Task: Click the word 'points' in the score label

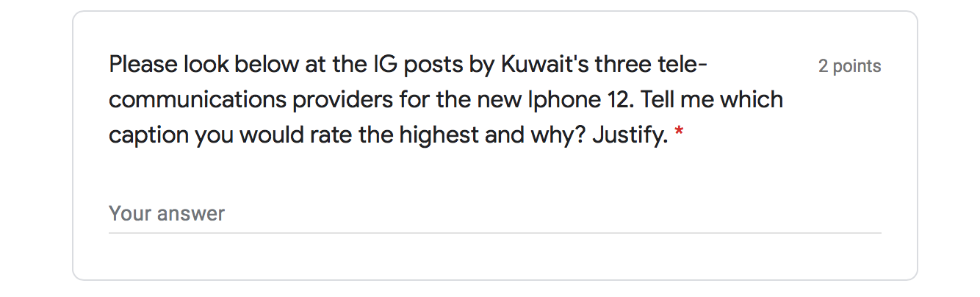Action: tap(857, 66)
